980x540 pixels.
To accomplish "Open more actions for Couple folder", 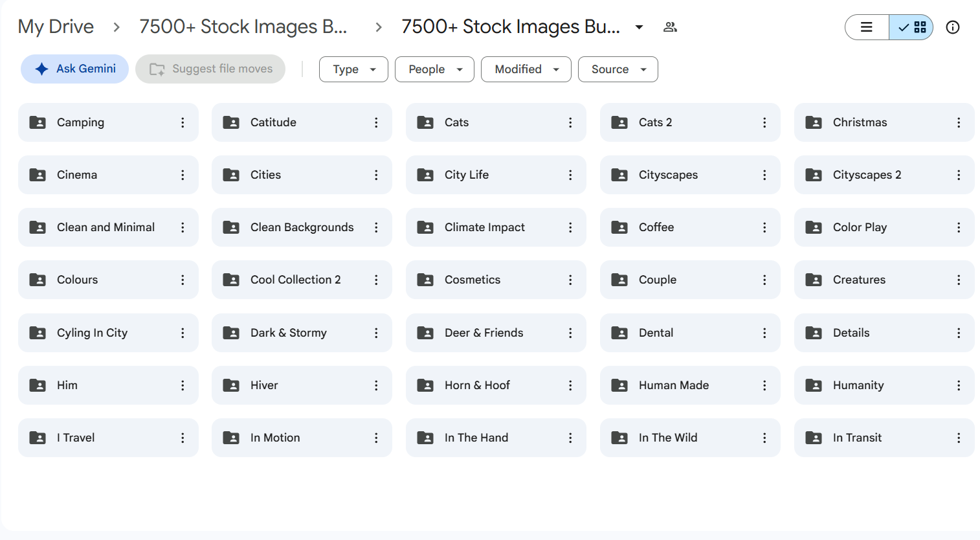I will (x=764, y=280).
